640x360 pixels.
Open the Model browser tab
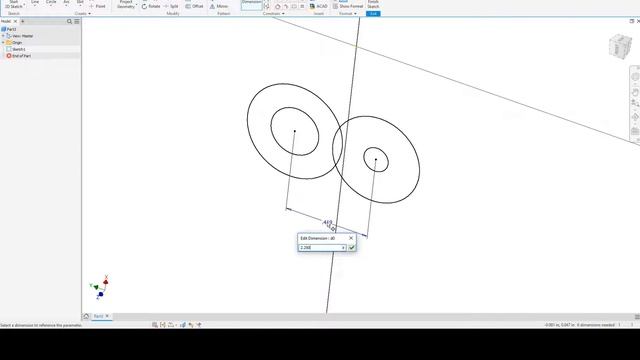click(6, 21)
